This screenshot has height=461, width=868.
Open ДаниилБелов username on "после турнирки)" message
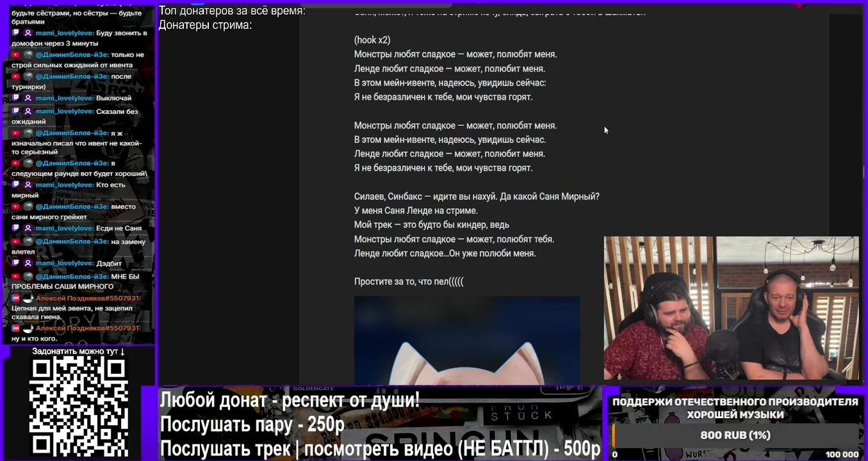coord(72,76)
